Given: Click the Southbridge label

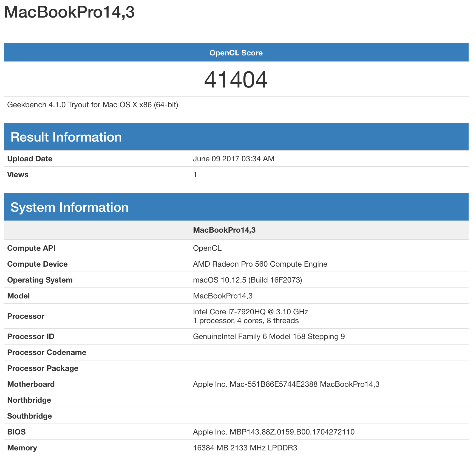Looking at the screenshot, I should 29,416.
